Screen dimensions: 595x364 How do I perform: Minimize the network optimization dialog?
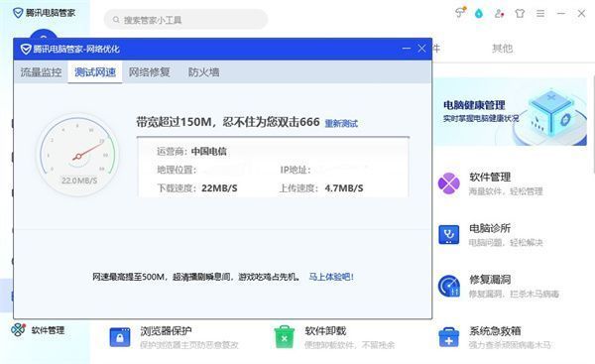407,49
